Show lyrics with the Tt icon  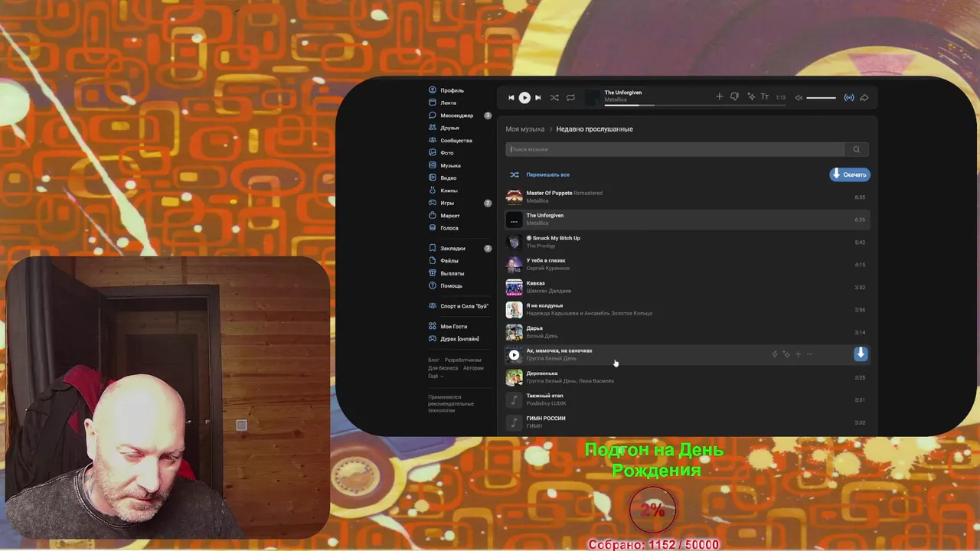[764, 96]
